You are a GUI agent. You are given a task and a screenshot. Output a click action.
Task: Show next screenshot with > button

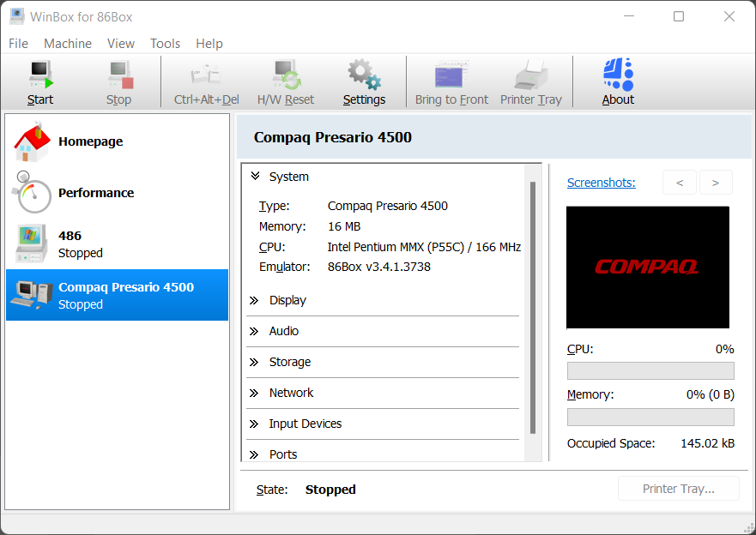(716, 183)
